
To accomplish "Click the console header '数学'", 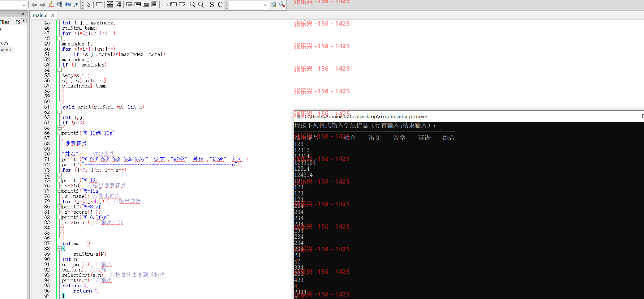I will click(x=399, y=138).
